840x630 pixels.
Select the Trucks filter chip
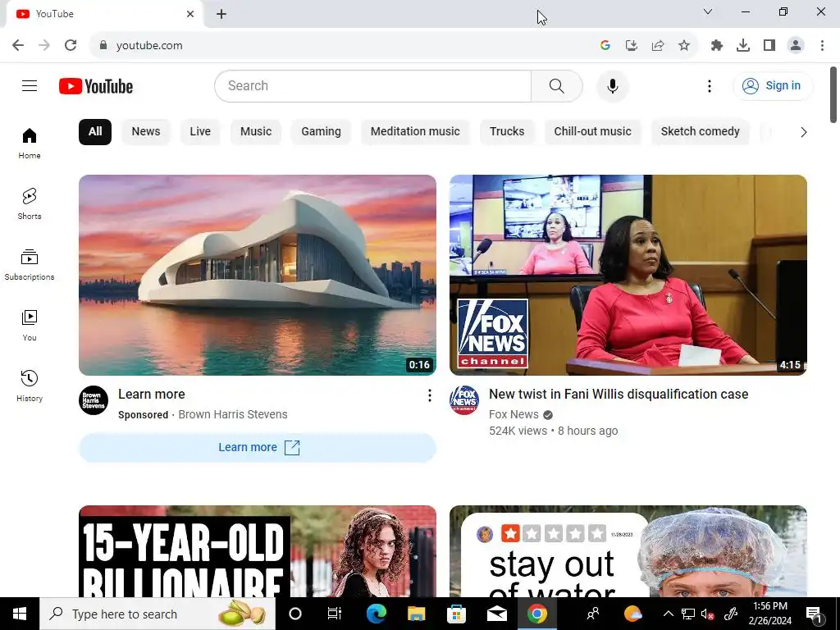pyautogui.click(x=507, y=132)
